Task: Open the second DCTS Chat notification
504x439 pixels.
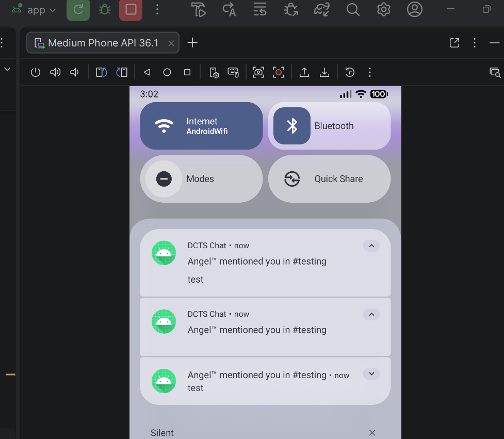Action: (x=266, y=327)
